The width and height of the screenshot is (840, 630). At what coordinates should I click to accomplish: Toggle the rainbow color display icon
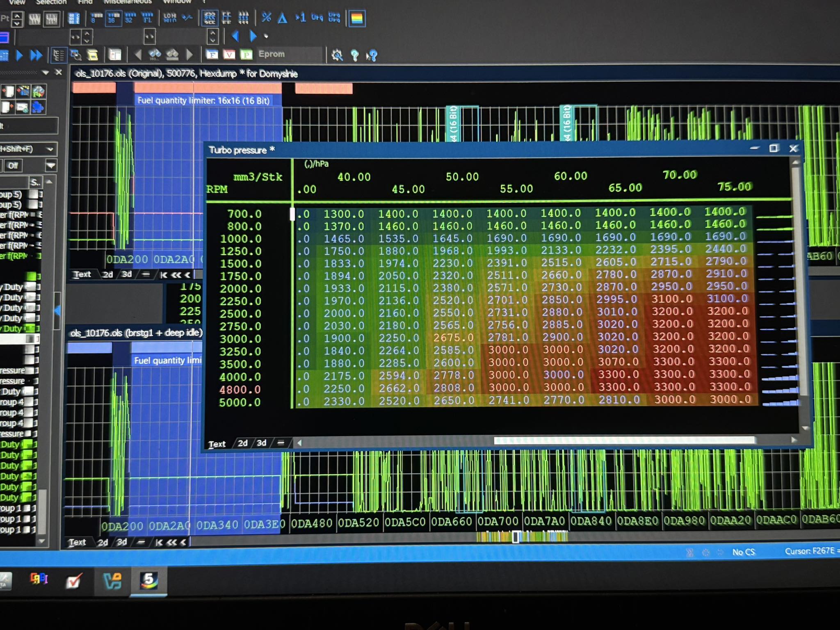click(357, 18)
